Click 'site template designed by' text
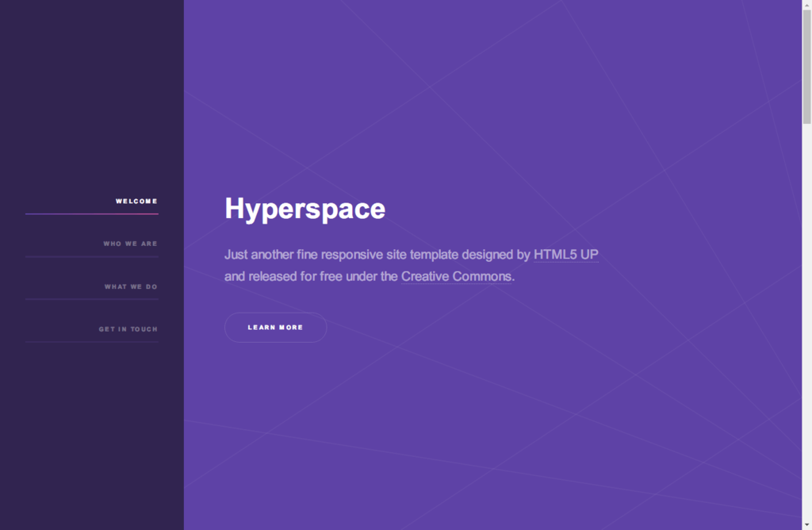812x530 pixels. point(460,255)
